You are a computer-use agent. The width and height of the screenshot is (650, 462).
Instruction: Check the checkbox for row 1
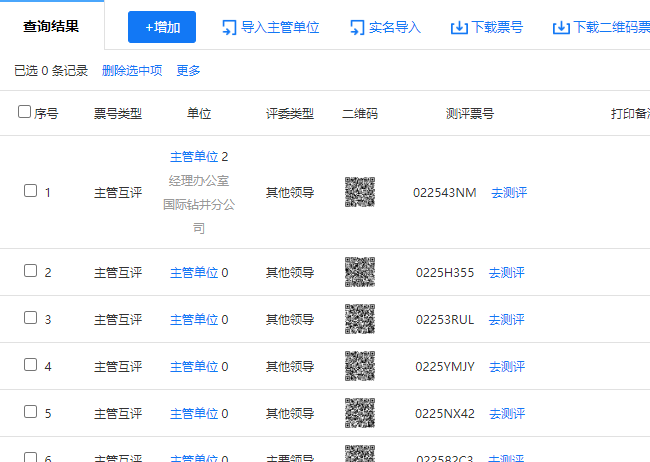[x=30, y=191]
